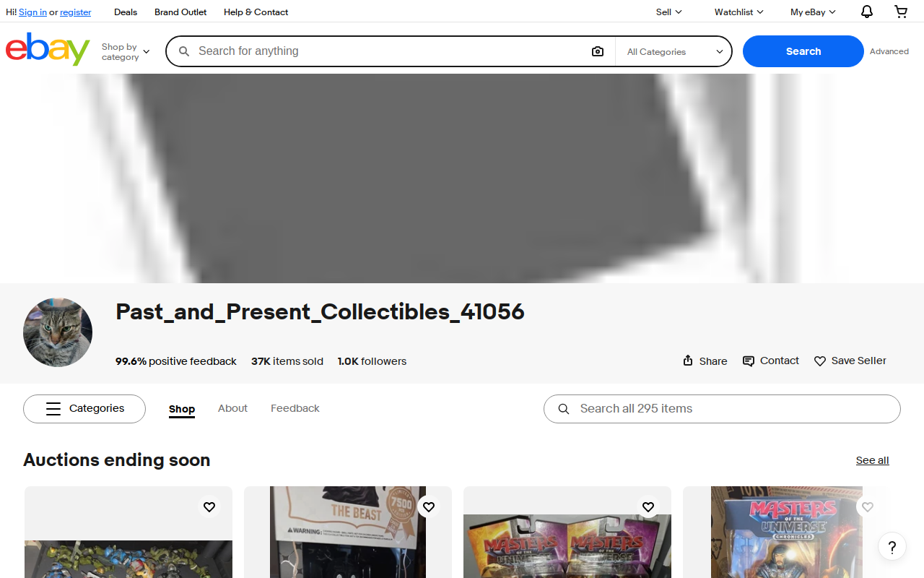Open Brand Outlet
924x578 pixels.
(x=180, y=12)
